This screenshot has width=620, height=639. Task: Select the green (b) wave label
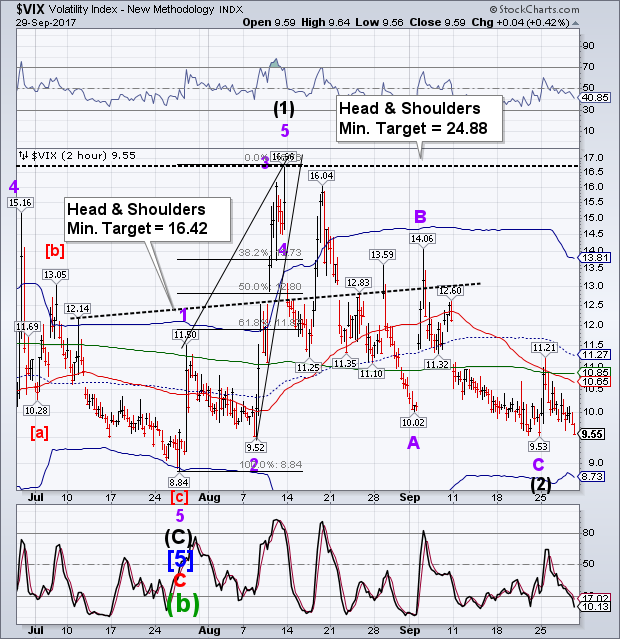click(180, 602)
